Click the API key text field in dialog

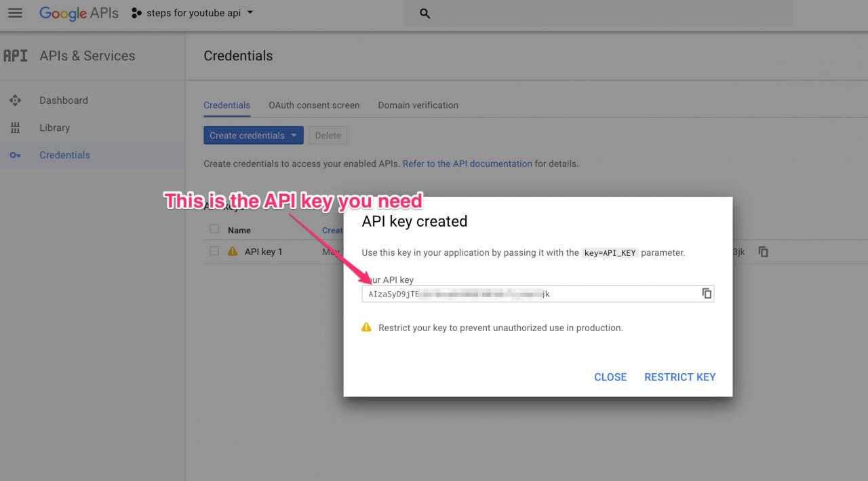(x=538, y=294)
